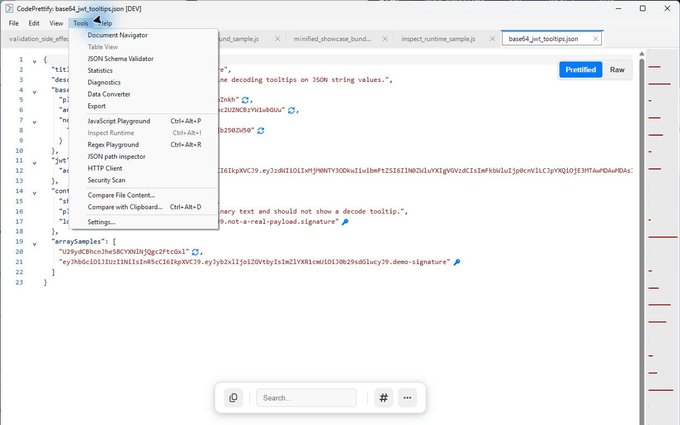
Task: Click the scrollbar up arrow
Action: pyautogui.click(x=641, y=54)
